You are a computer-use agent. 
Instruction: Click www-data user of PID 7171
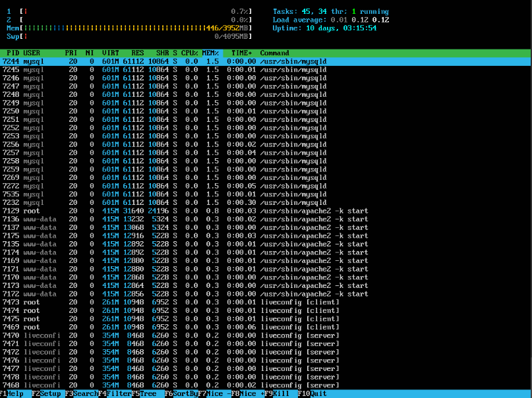point(40,269)
